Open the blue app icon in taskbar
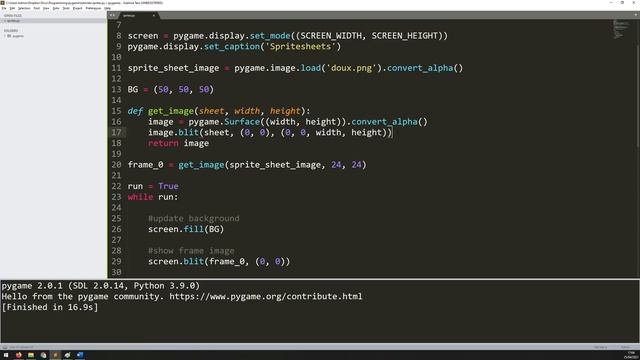This screenshot has height=360, width=640. 80,355
